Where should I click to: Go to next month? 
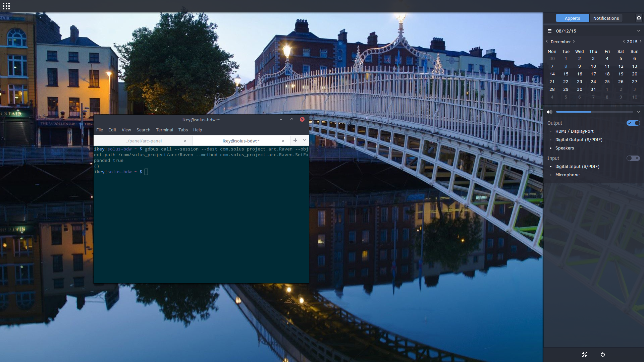coord(574,42)
